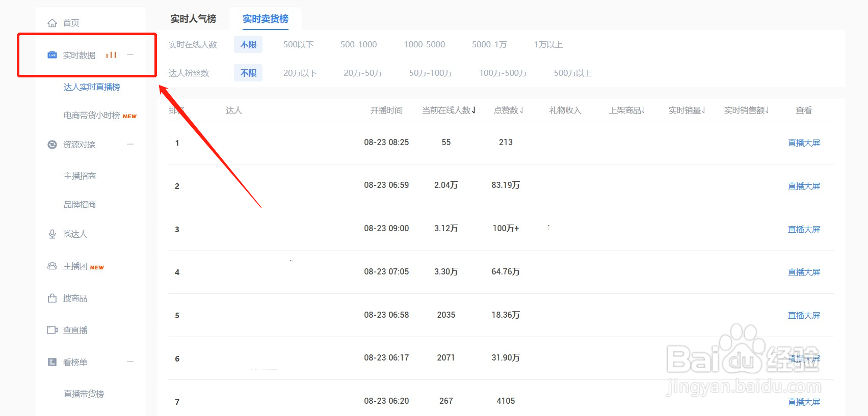Select 不限 for 达人粉丝数 filter
Viewport: 868px width, 416px height.
[x=248, y=73]
